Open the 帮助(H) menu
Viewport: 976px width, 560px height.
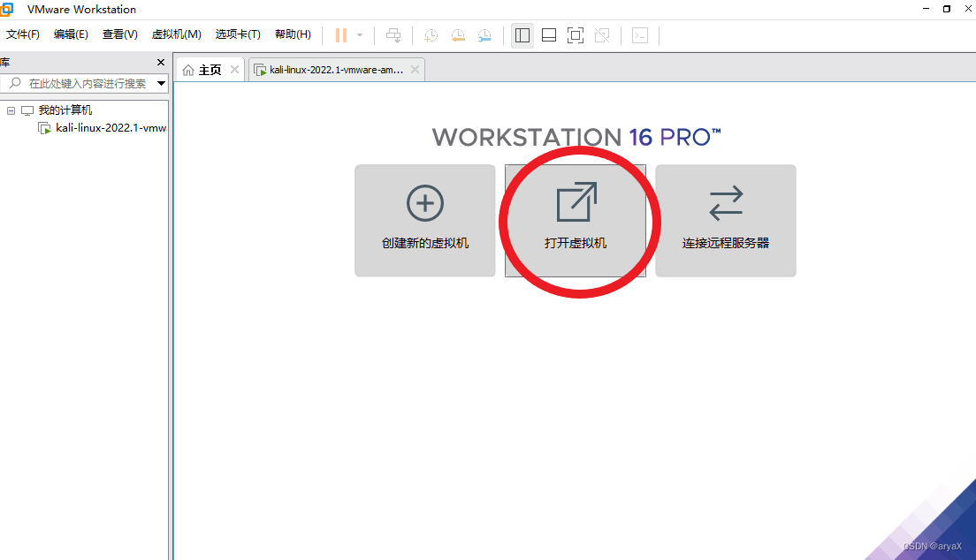(x=294, y=34)
